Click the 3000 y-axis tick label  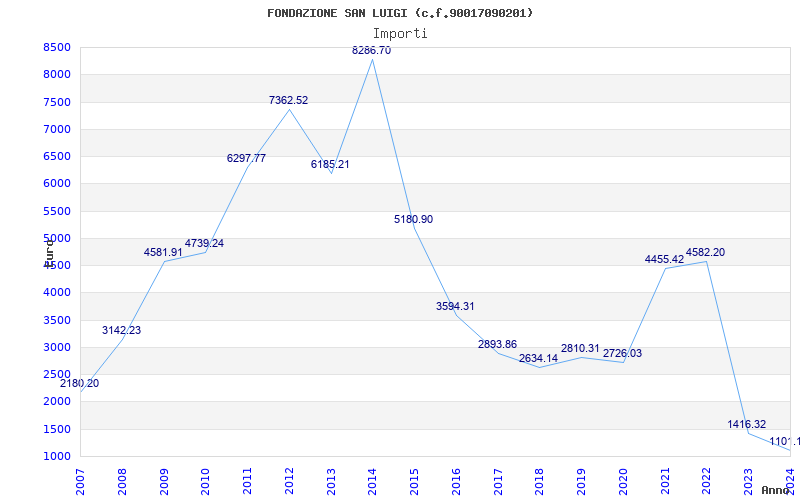coord(57,347)
